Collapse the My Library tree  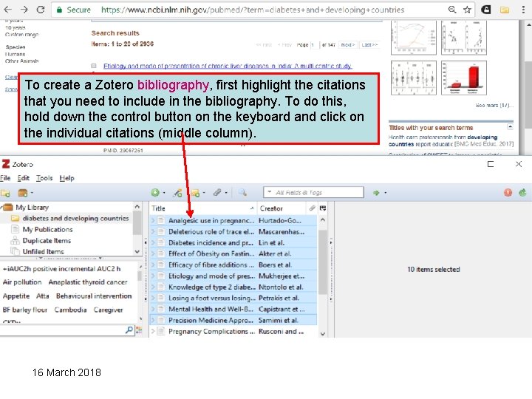click(1, 208)
